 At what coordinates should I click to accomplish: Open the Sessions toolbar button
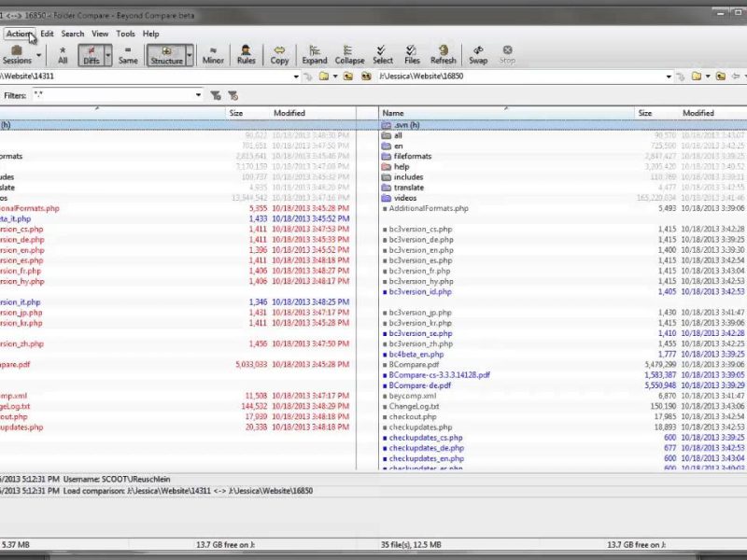17,55
